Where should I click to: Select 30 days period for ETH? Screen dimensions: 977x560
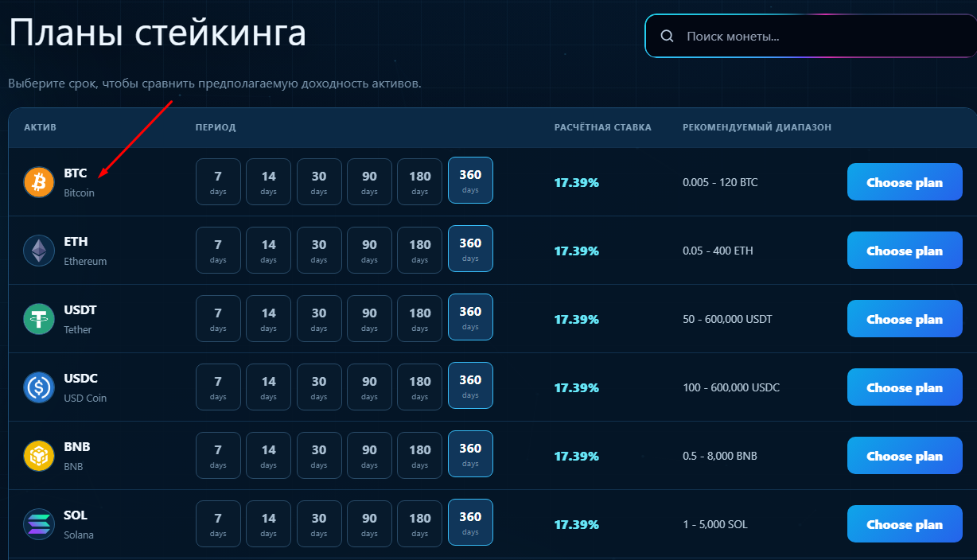point(319,251)
